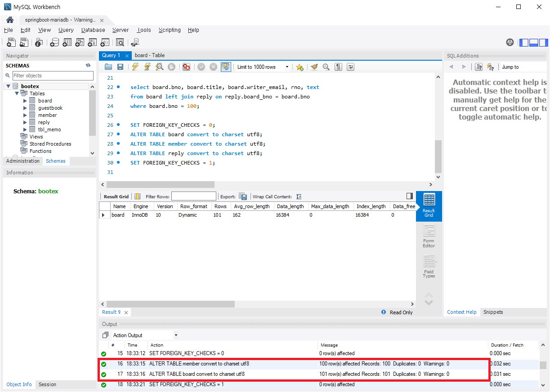Click result grid horizontal scrollbar

(170, 304)
